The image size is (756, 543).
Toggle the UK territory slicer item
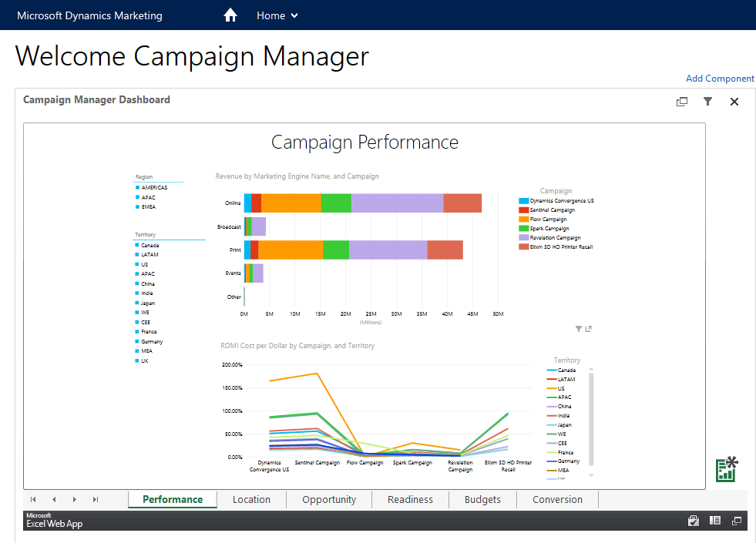point(142,361)
